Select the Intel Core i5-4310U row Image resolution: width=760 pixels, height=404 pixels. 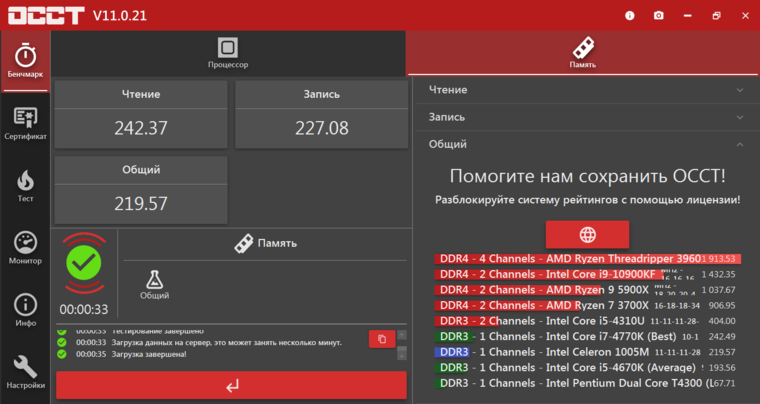(587, 321)
